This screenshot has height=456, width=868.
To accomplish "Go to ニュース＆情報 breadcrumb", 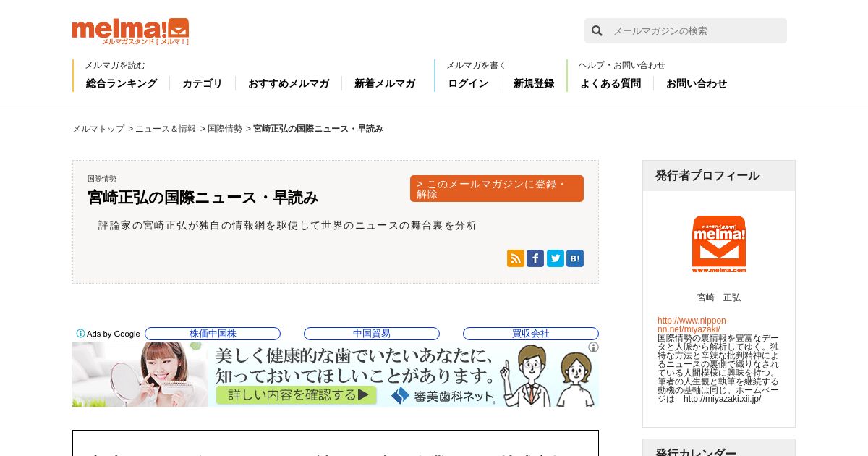I will click(x=166, y=129).
